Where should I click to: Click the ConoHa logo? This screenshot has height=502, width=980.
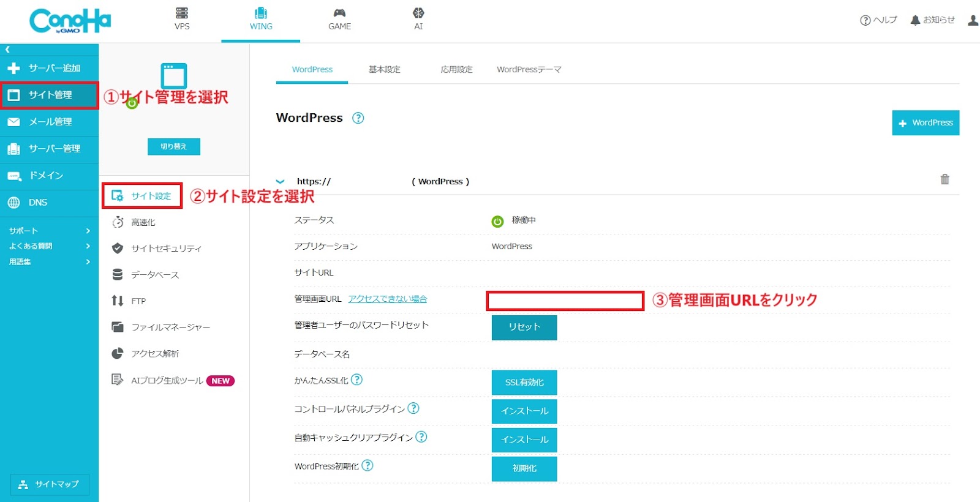70,21
